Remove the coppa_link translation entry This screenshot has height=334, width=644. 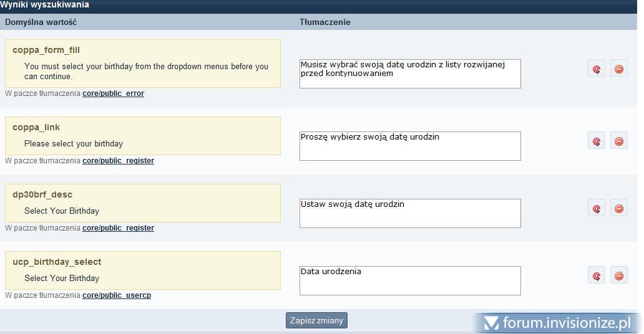pyautogui.click(x=618, y=141)
